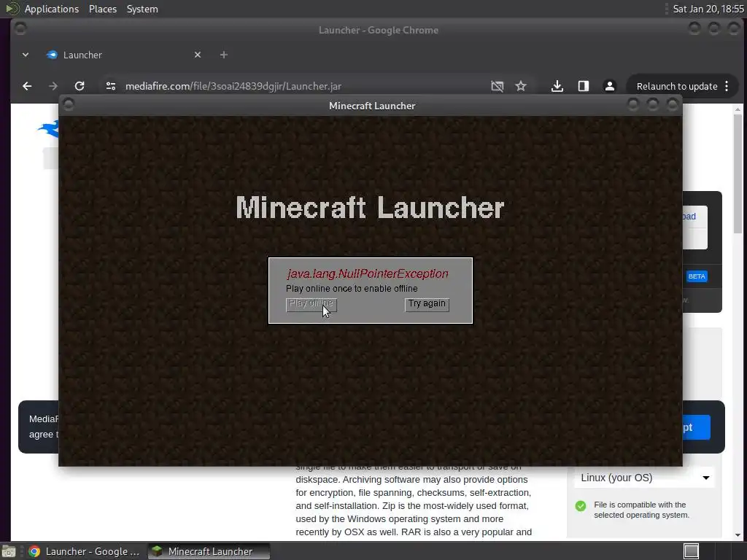
Task: Open site information icon in address bar
Action: pyautogui.click(x=111, y=86)
